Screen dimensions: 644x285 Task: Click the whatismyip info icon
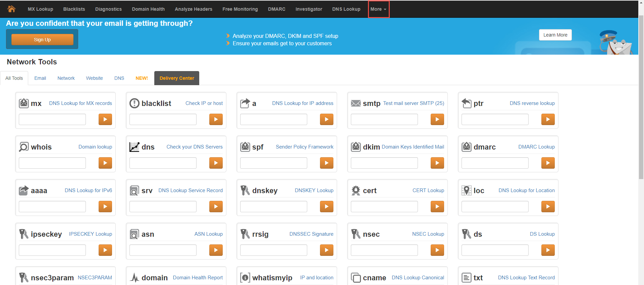pyautogui.click(x=245, y=278)
